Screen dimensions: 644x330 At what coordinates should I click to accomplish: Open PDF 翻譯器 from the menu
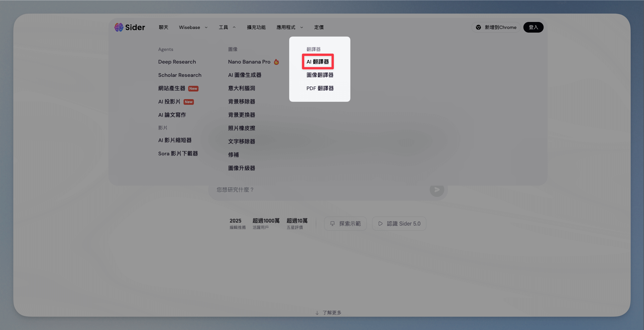click(x=320, y=88)
